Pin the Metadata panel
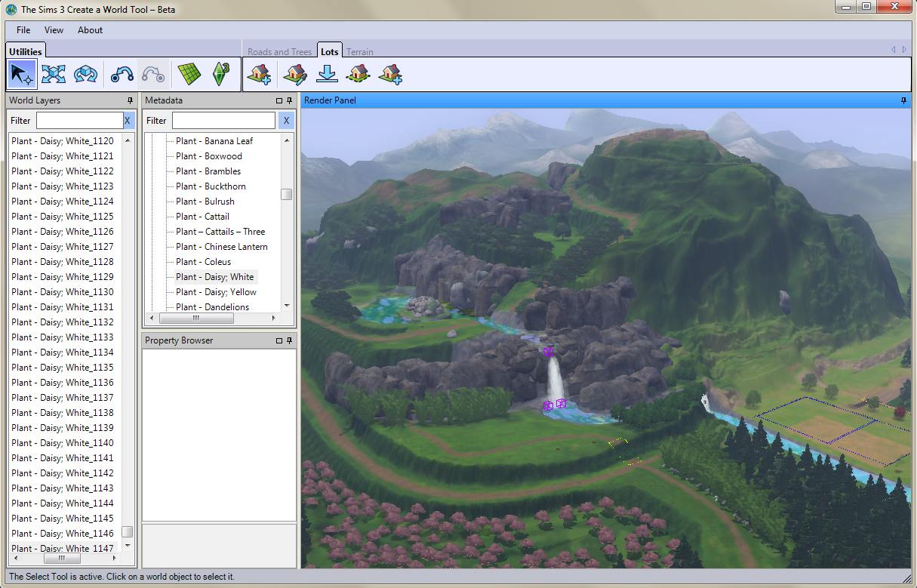The image size is (917, 588). pyautogui.click(x=289, y=100)
